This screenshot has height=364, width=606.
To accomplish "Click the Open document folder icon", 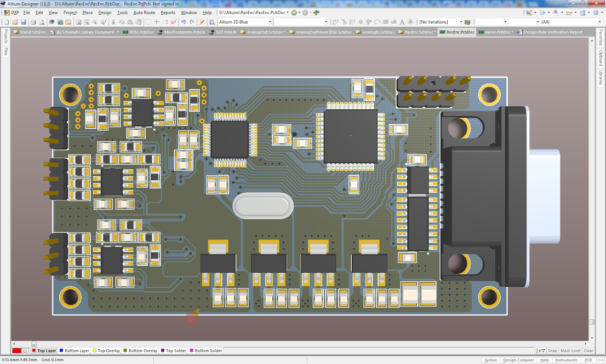I will click(15, 22).
